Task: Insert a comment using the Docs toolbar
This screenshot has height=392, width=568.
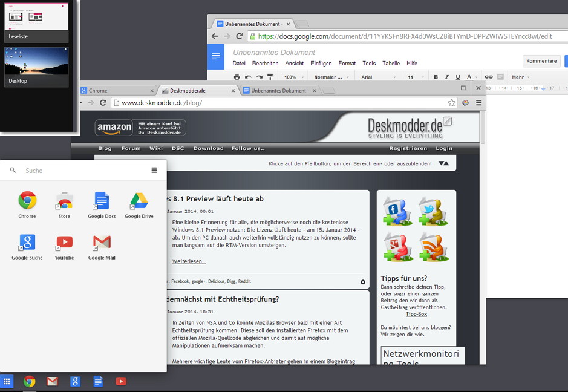Action: pos(500,77)
